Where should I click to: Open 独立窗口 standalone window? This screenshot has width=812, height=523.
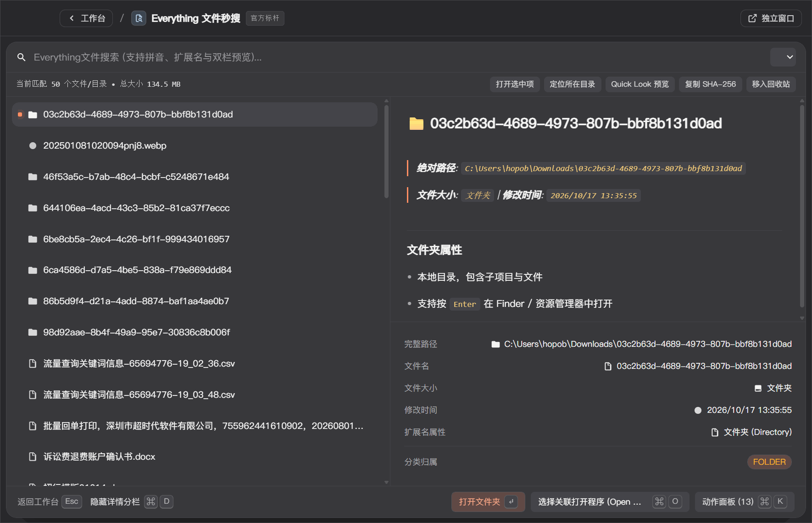click(771, 18)
